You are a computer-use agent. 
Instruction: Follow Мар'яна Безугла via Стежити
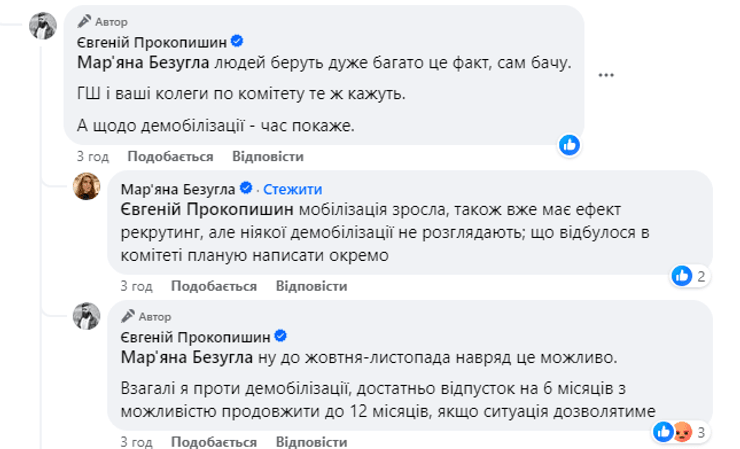coord(287,188)
